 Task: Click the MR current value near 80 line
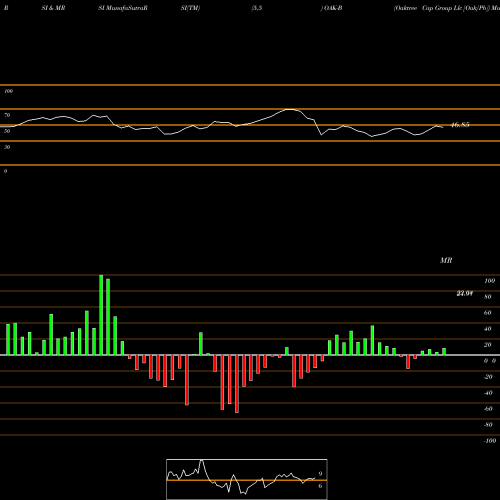465,293
